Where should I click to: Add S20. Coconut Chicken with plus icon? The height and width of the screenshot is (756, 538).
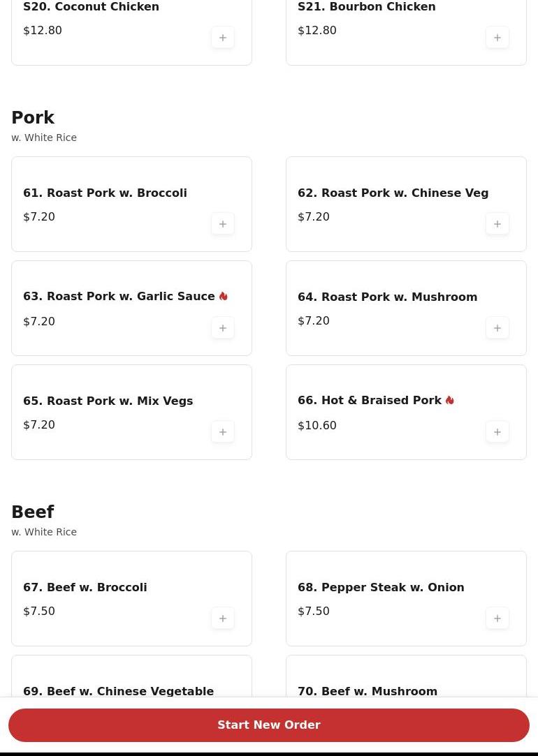tap(222, 38)
